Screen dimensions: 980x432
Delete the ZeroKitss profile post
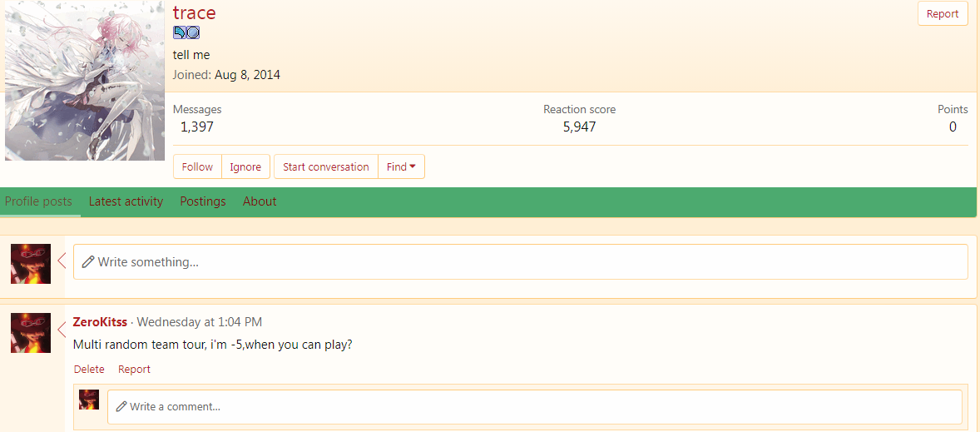89,370
